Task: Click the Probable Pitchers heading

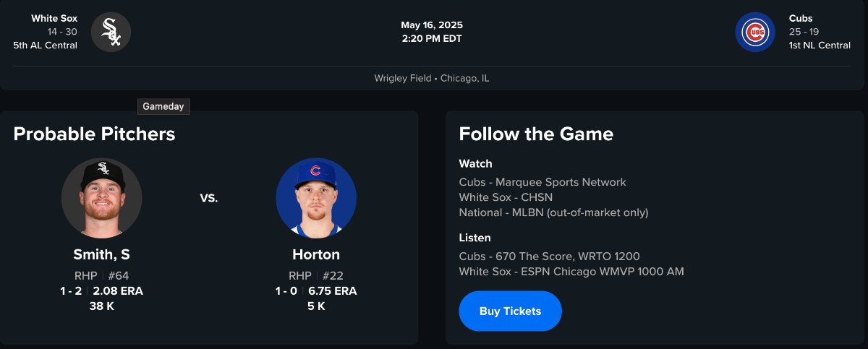Action: tap(94, 134)
